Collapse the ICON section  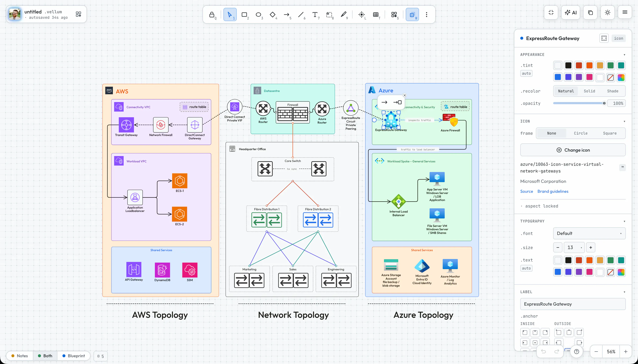[x=624, y=121]
